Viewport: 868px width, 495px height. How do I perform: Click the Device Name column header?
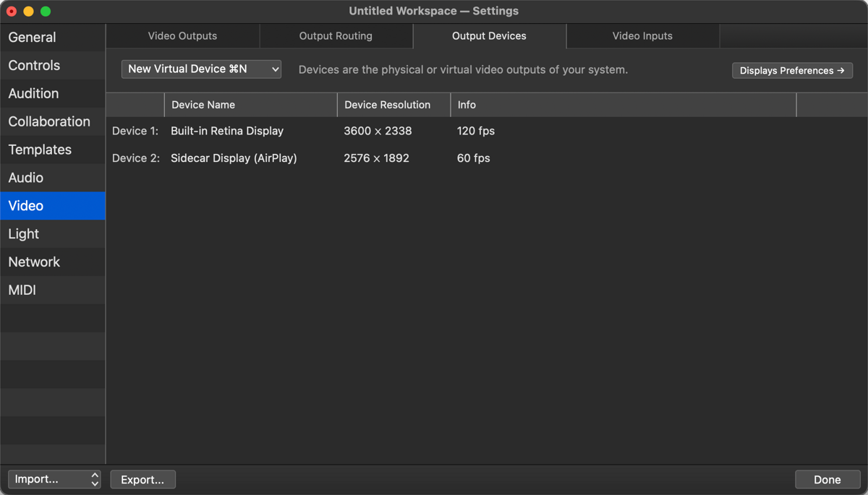point(250,105)
